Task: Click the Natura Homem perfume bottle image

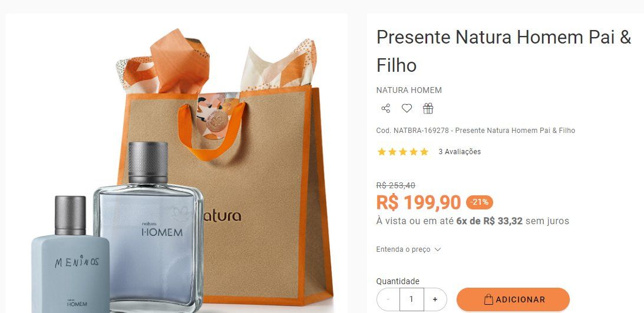Action: coord(148,227)
